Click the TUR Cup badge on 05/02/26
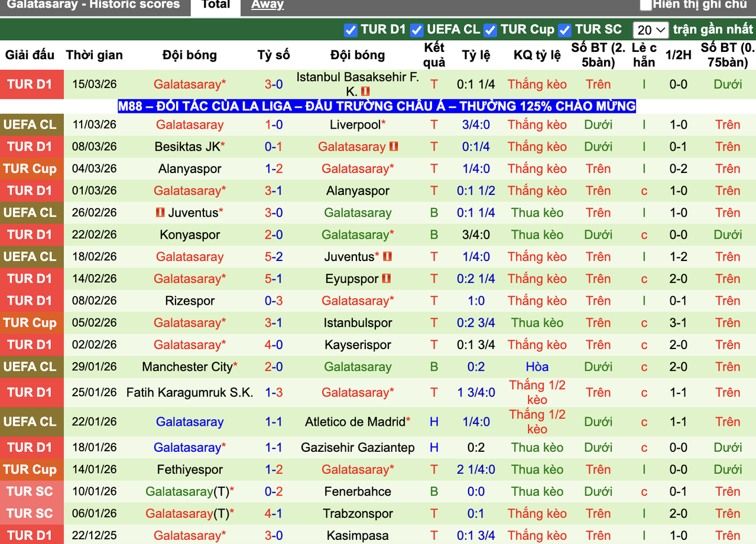The width and height of the screenshot is (756, 544). pos(31,323)
